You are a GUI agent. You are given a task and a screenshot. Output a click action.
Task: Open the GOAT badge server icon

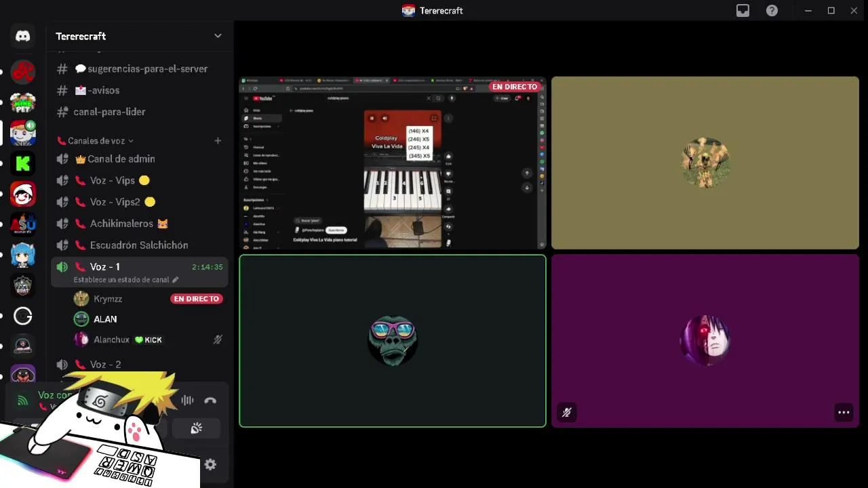(x=23, y=285)
